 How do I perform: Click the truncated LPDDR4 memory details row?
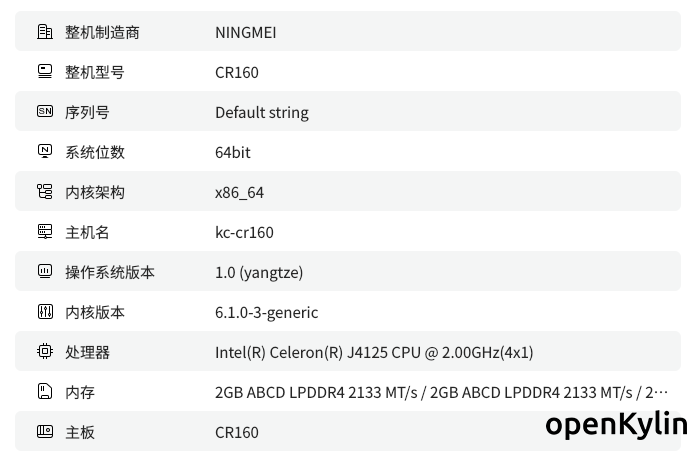point(348,391)
